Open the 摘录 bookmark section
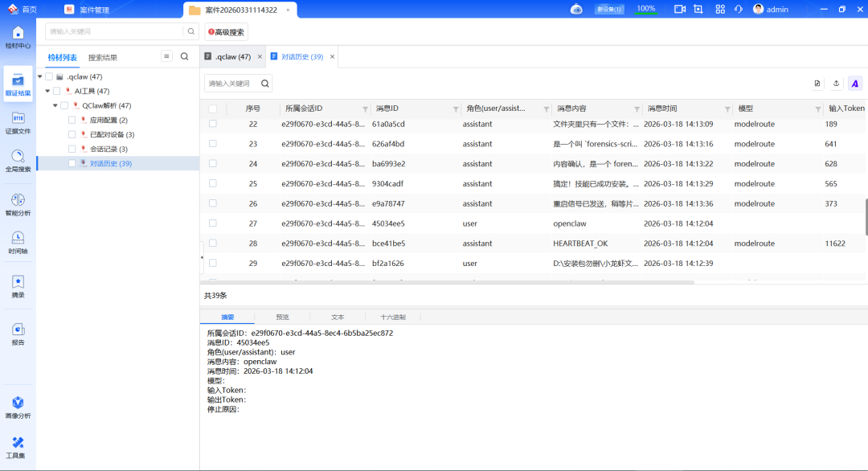 pyautogui.click(x=18, y=287)
